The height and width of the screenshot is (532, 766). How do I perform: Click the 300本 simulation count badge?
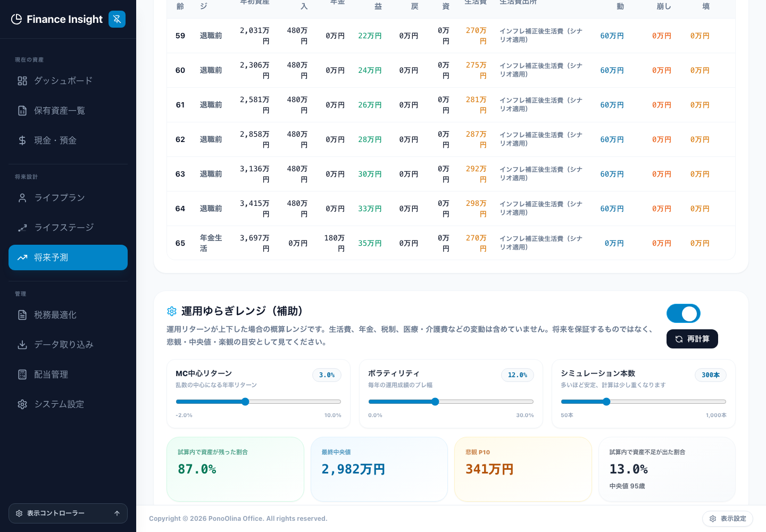point(711,375)
